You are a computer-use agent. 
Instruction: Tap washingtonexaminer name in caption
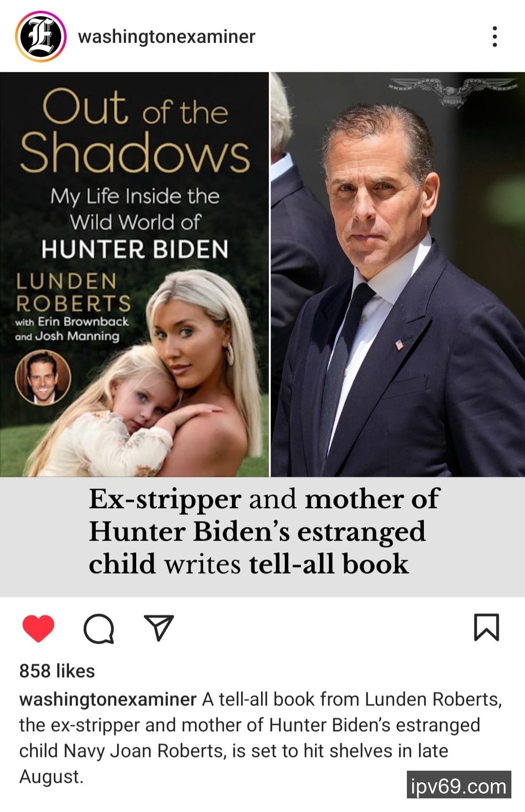[108, 699]
